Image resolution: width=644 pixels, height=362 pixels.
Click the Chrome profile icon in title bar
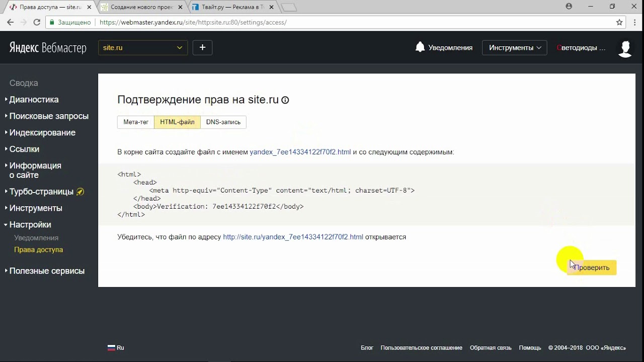[569, 7]
